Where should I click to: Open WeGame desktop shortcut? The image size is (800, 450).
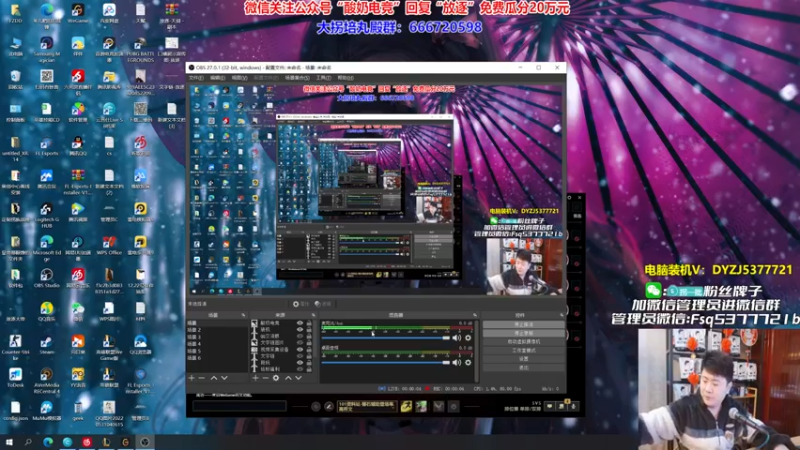pos(78,14)
